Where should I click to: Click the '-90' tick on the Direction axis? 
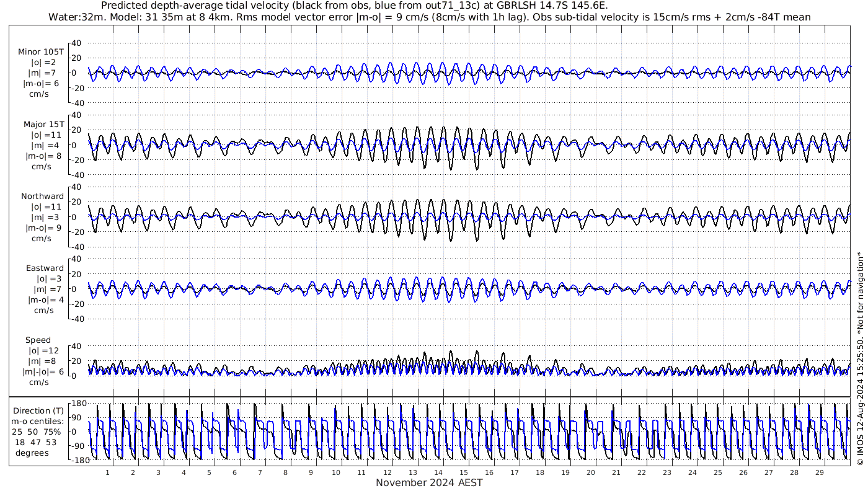[78, 446]
